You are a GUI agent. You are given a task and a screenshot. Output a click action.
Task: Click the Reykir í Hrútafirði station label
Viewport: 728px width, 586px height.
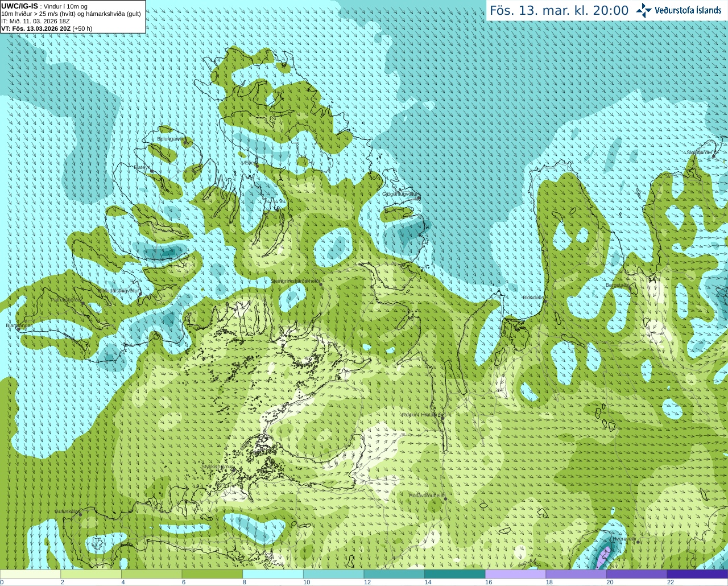tap(421, 415)
